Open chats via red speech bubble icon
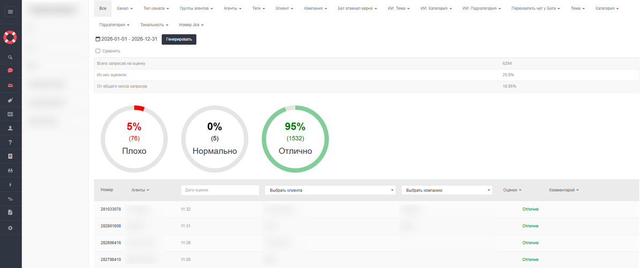The image size is (644, 268). click(10, 71)
